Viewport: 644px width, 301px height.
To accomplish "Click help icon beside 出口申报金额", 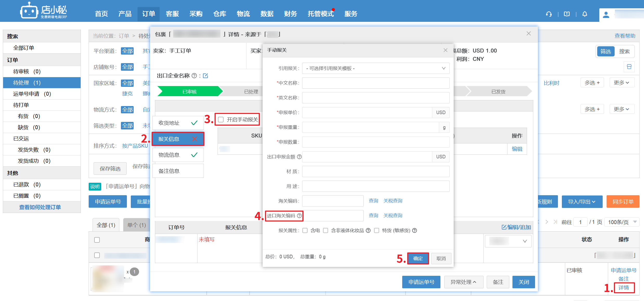I will [299, 157].
